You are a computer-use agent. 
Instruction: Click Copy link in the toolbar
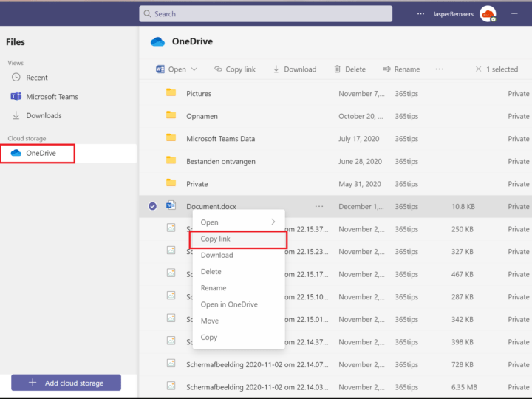click(x=235, y=69)
